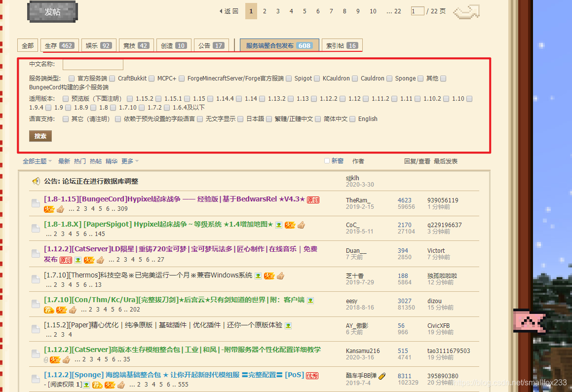Click the 搜索 search button
572x392 pixels.
point(40,136)
